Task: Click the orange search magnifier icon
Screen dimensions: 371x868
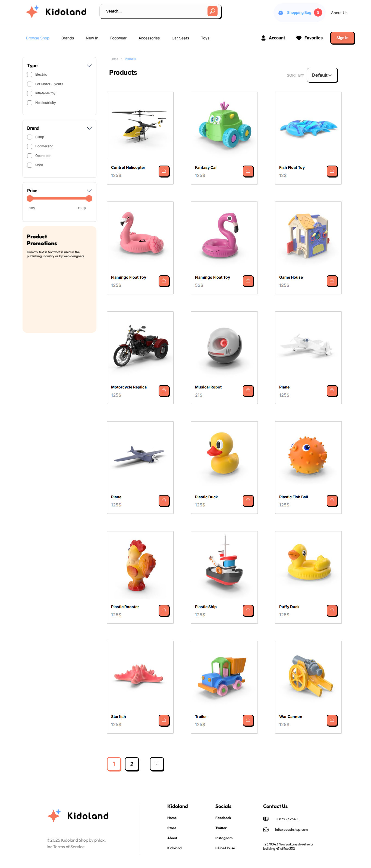Action: coord(212,11)
